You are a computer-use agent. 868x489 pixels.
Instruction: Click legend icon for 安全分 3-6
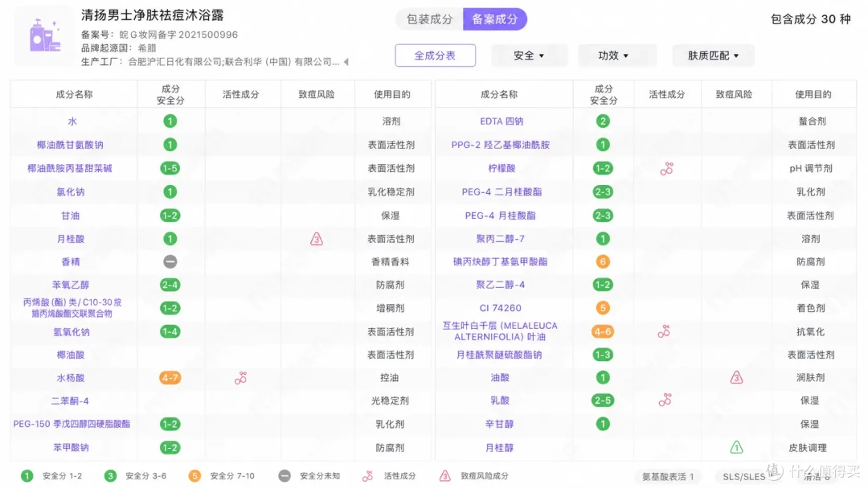point(110,476)
